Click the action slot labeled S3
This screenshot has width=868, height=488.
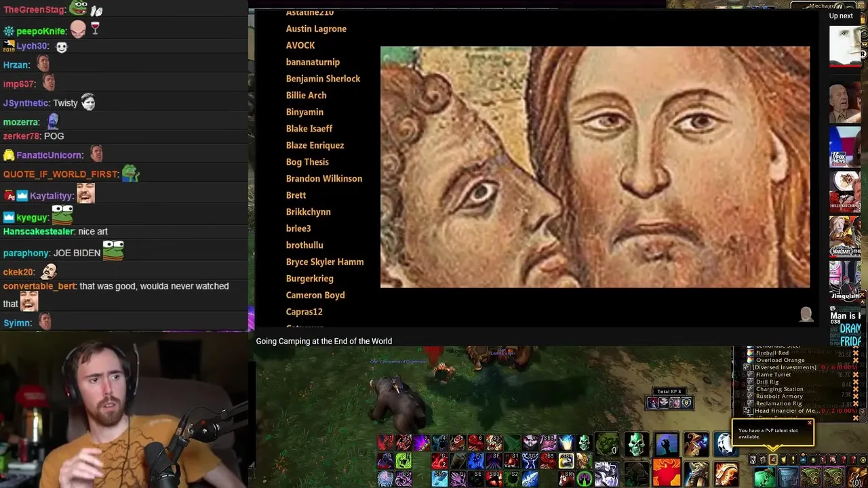coord(494,443)
